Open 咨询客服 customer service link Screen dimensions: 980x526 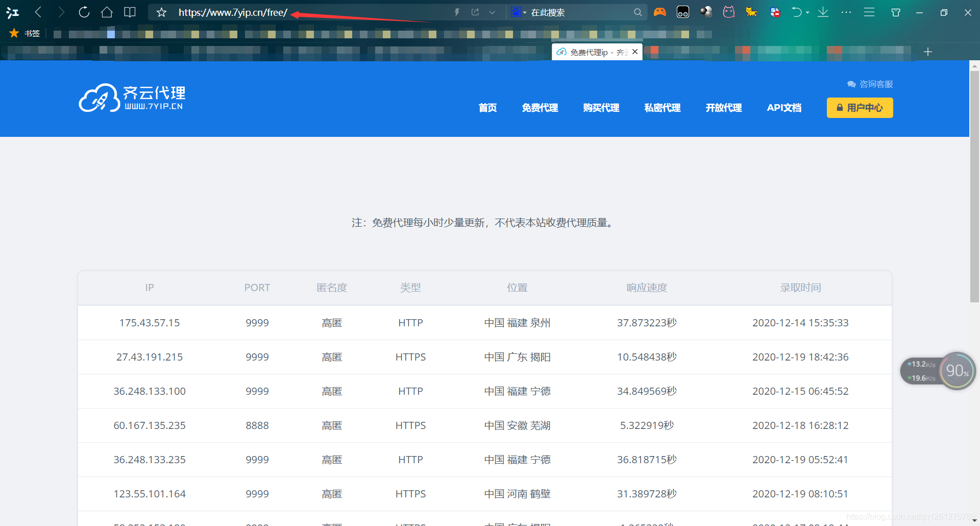[870, 84]
